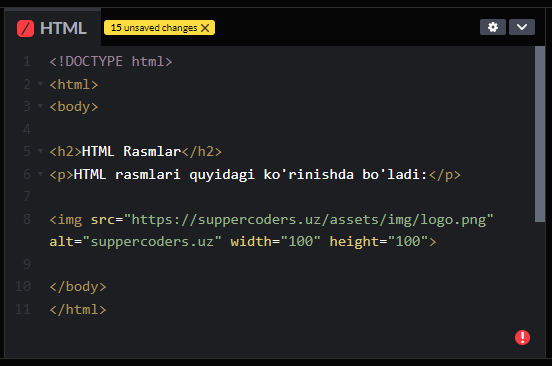Dismiss the unsaved changes badge with X

(x=205, y=28)
